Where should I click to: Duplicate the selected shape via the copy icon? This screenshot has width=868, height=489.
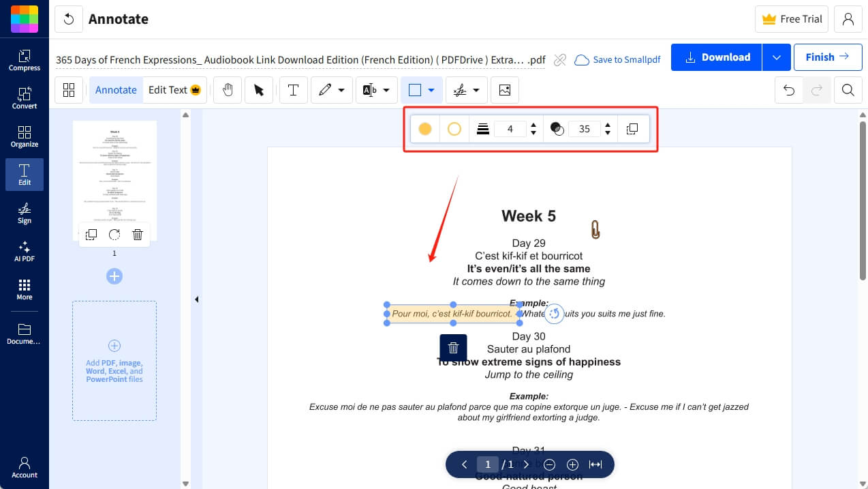633,128
